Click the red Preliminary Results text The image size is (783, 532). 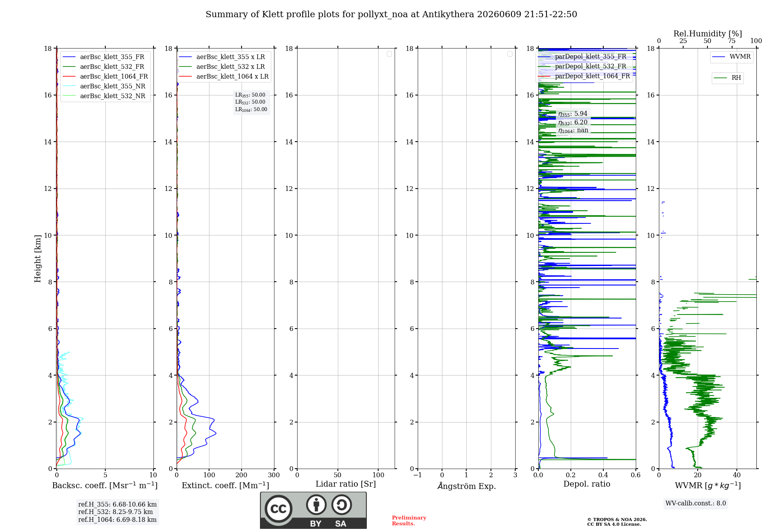tap(409, 521)
